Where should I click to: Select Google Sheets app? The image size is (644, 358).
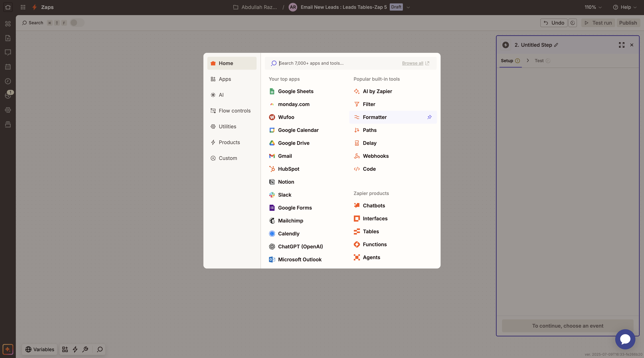[296, 91]
